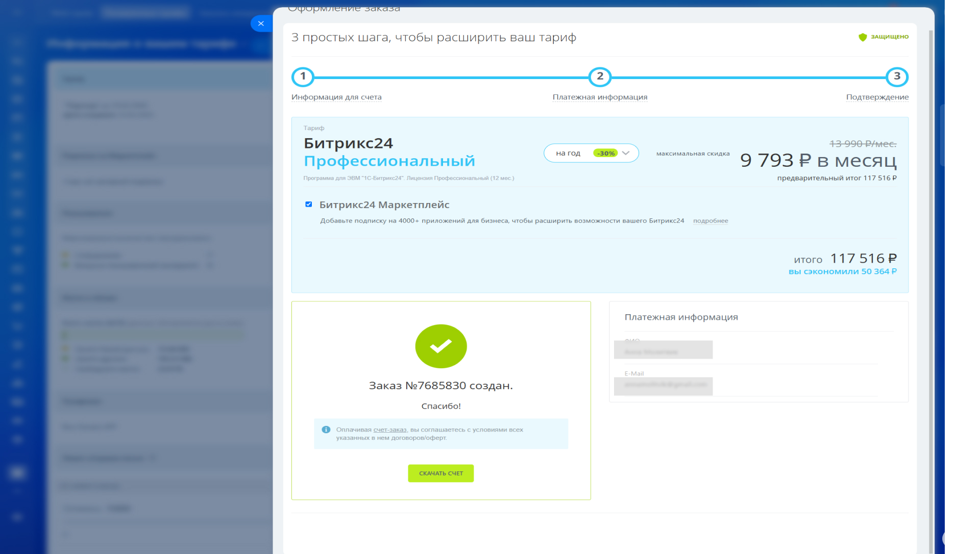This screenshot has width=980, height=554.
Task: Uncheck the Битрикс24 Маркетплейс checkbox
Action: [x=308, y=204]
